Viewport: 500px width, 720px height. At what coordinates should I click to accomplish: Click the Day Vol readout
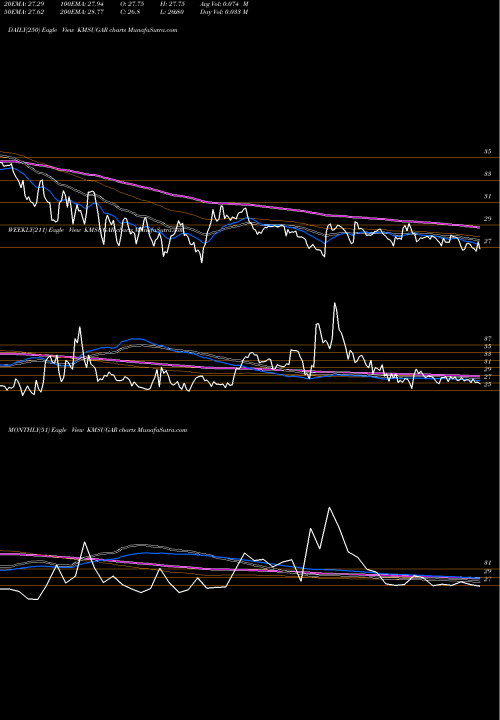click(224, 12)
